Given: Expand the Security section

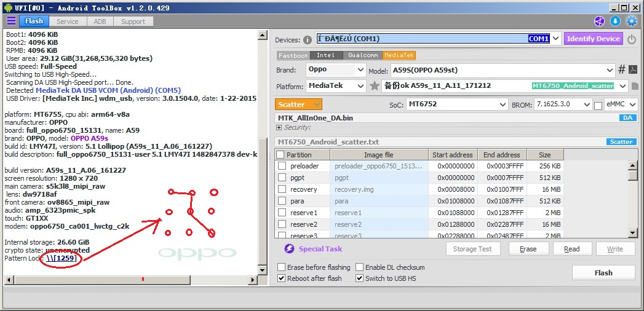Looking at the screenshot, I should pyautogui.click(x=279, y=128).
